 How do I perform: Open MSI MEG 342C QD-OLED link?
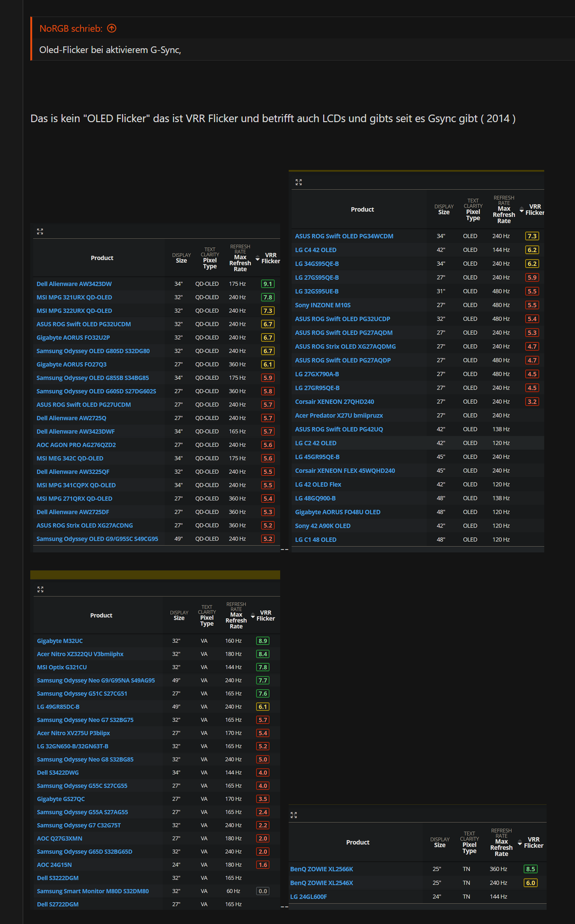tap(70, 458)
